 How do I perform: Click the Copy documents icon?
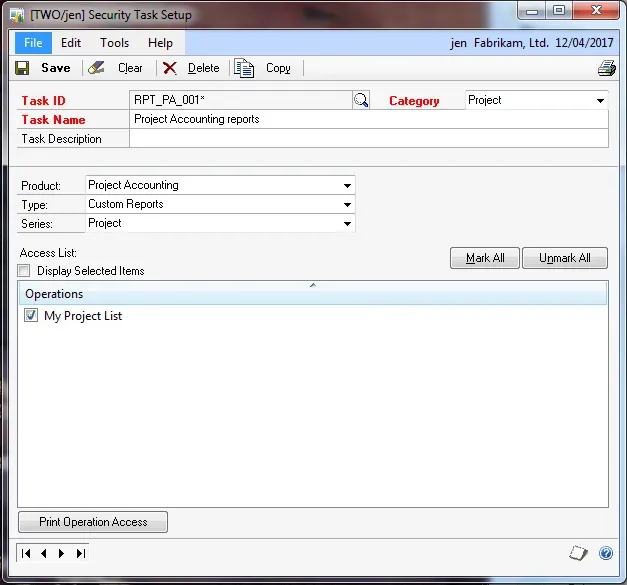(244, 68)
